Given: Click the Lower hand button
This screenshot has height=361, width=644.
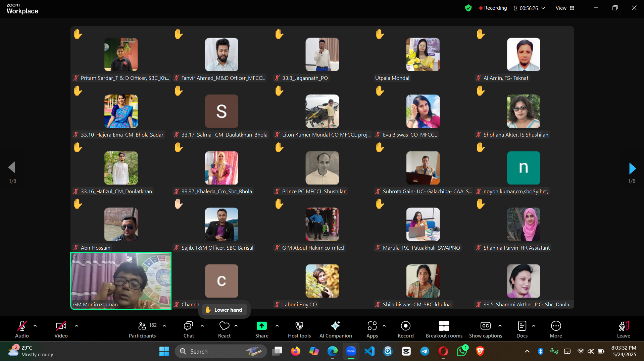Looking at the screenshot, I should click(224, 310).
